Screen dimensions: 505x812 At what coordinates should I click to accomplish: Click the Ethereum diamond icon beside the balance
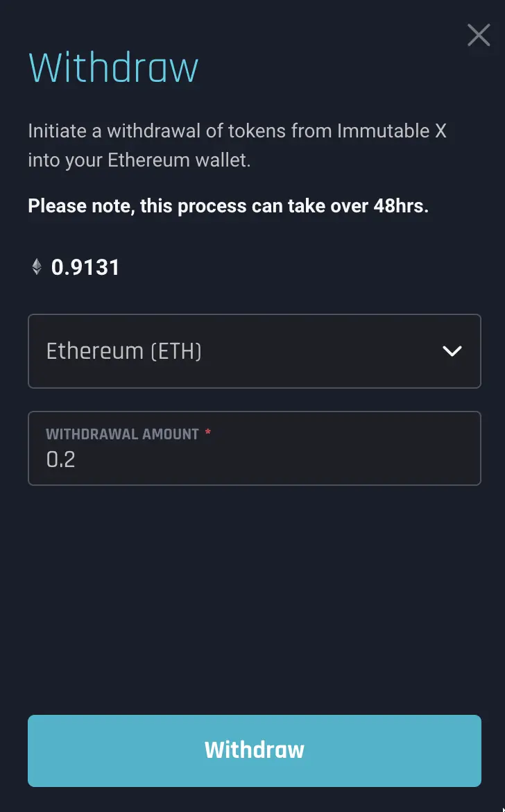point(37,267)
